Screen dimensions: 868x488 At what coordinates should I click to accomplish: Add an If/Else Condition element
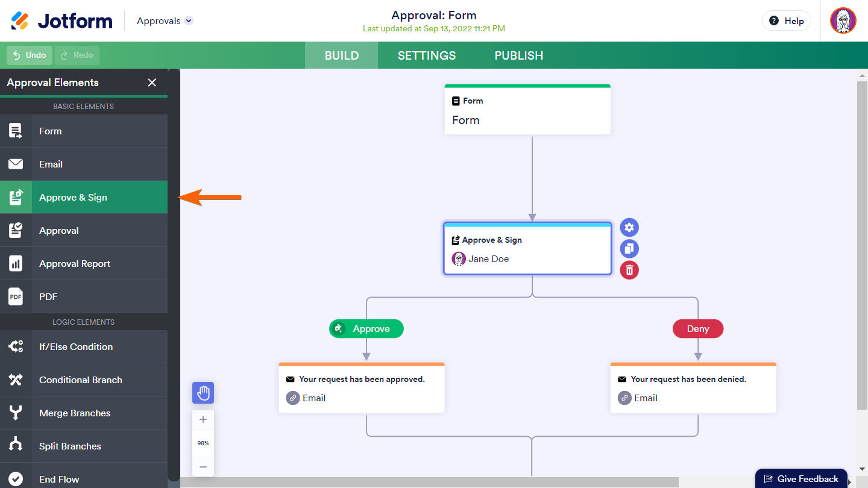pos(84,346)
